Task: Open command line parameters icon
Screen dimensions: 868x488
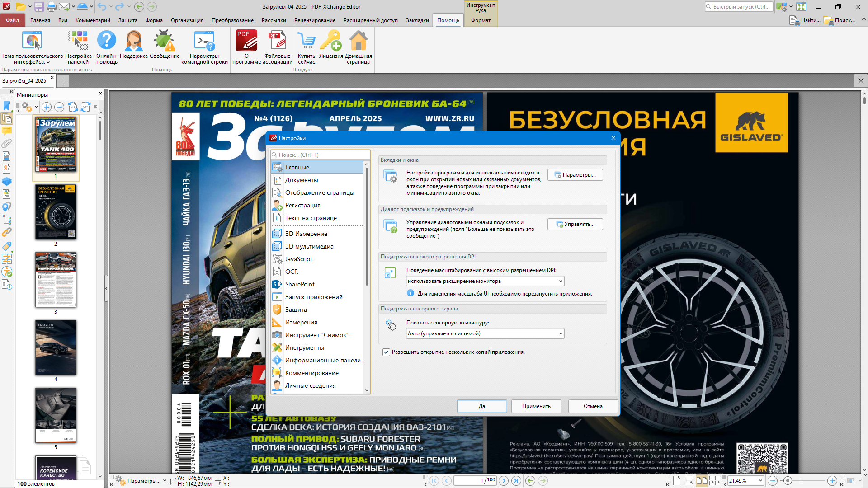Action: click(204, 41)
